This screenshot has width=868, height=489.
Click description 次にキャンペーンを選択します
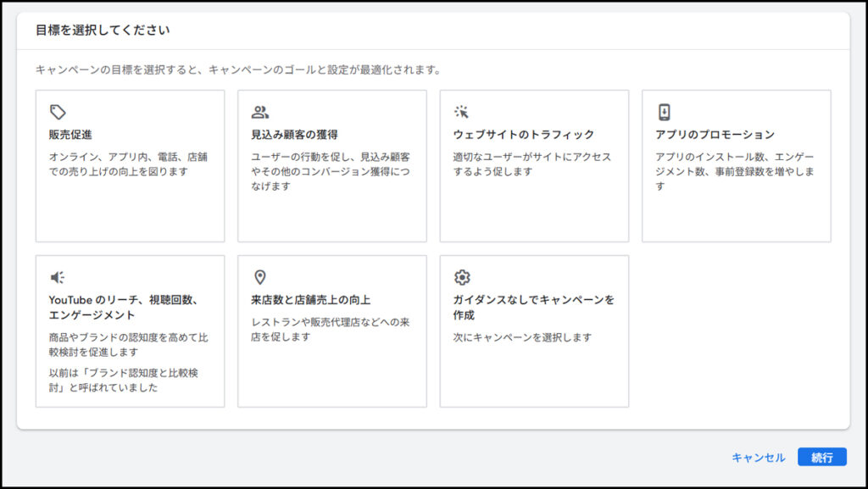point(522,337)
